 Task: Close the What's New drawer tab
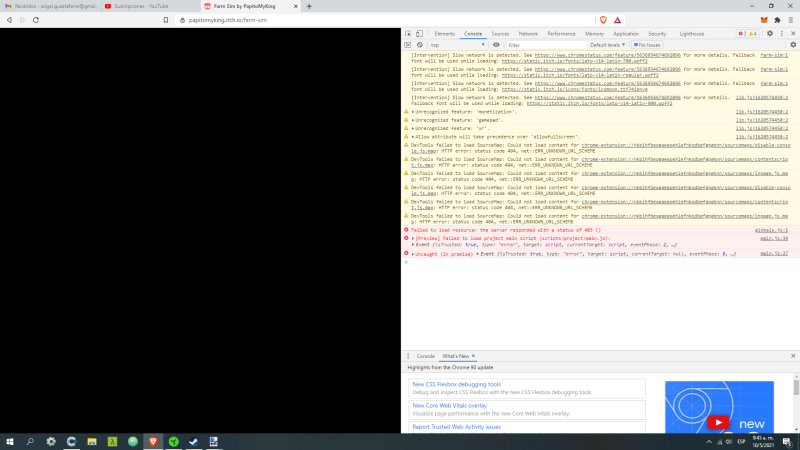473,356
